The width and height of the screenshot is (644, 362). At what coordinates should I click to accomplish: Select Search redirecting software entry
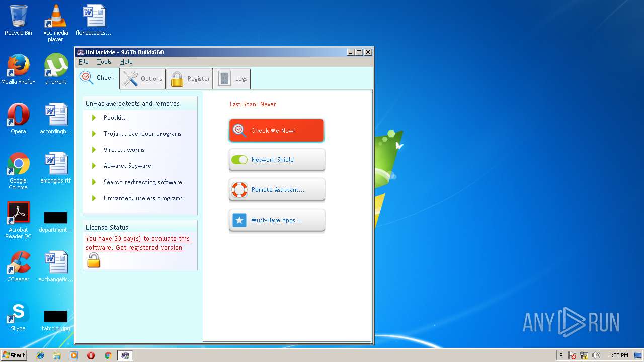[143, 182]
